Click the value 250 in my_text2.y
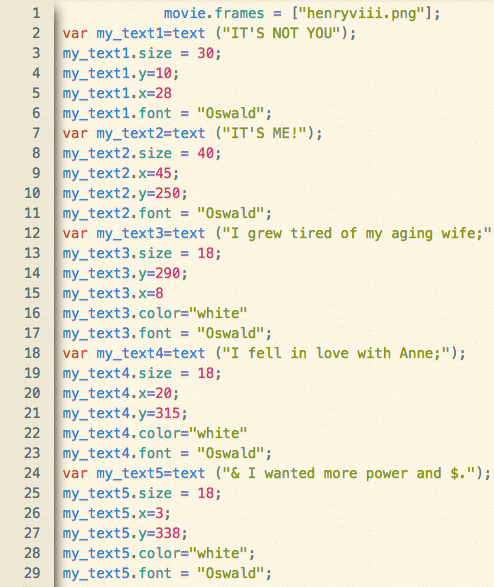Image resolution: width=494 pixels, height=587 pixels. point(168,194)
